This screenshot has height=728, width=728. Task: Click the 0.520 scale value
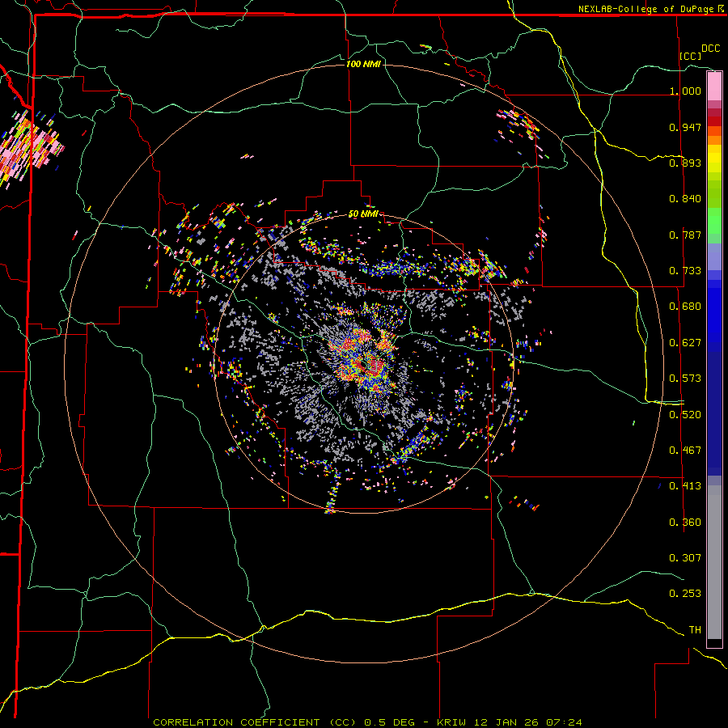(x=685, y=415)
